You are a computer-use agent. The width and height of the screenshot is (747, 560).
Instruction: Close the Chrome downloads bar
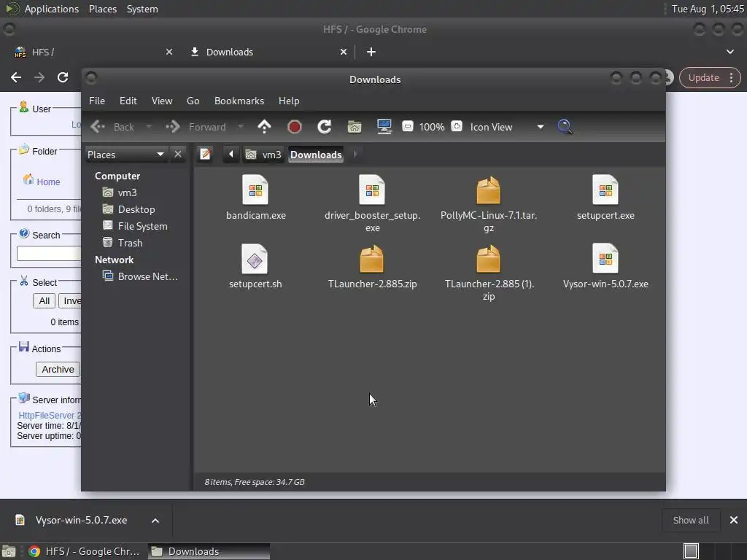734,521
